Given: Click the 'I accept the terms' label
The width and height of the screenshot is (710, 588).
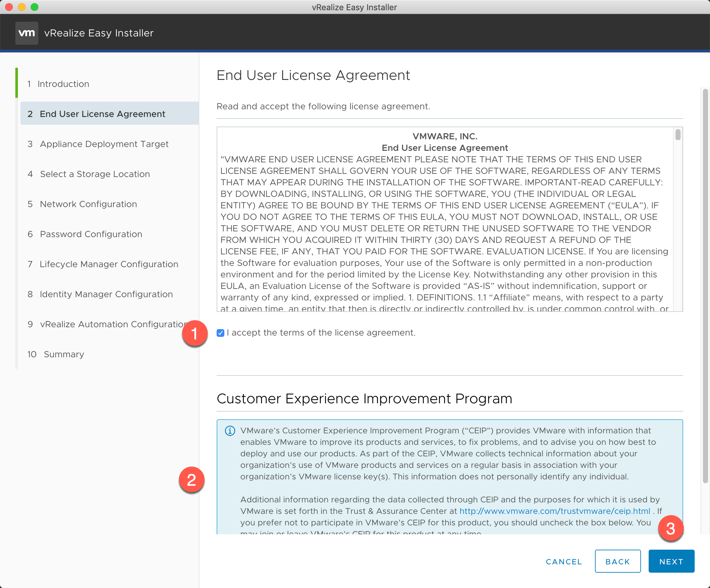Looking at the screenshot, I should (321, 333).
